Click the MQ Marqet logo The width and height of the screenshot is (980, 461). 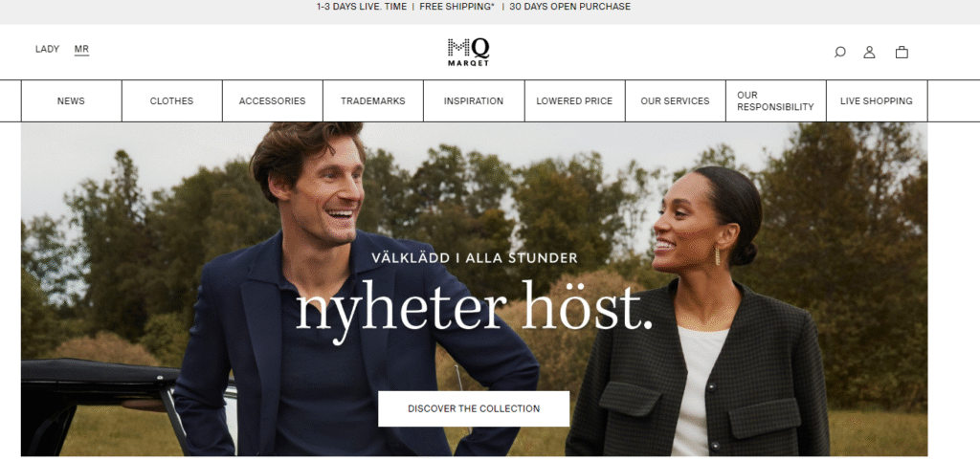point(468,53)
